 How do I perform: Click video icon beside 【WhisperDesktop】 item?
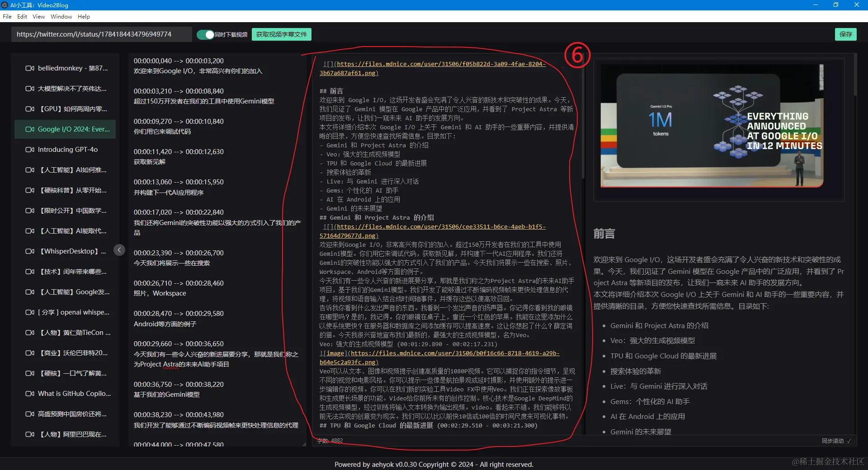click(30, 251)
